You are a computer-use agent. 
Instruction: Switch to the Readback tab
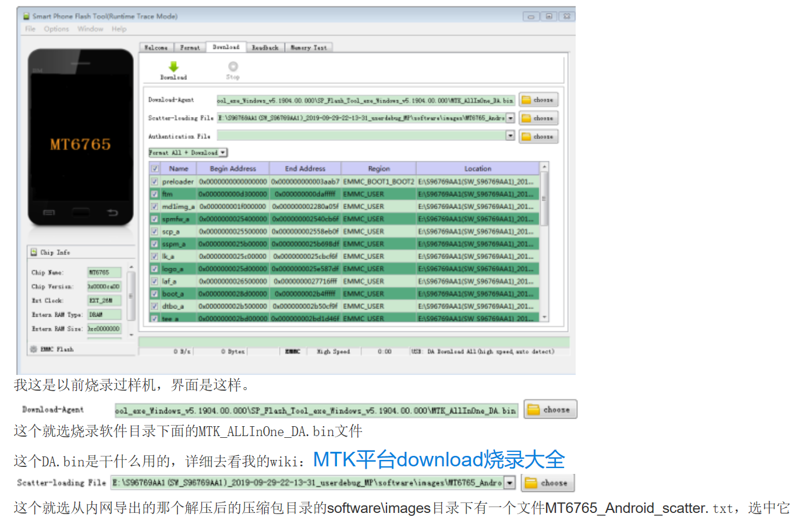[x=265, y=47]
